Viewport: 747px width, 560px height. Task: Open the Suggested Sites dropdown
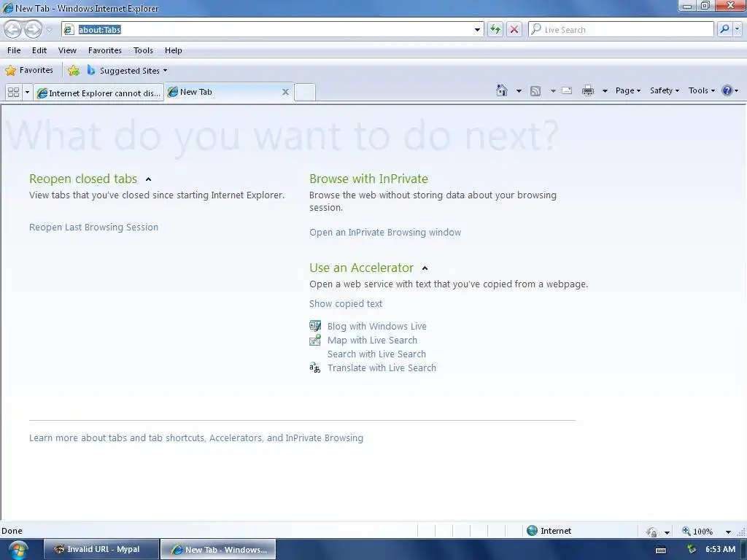[x=127, y=71]
